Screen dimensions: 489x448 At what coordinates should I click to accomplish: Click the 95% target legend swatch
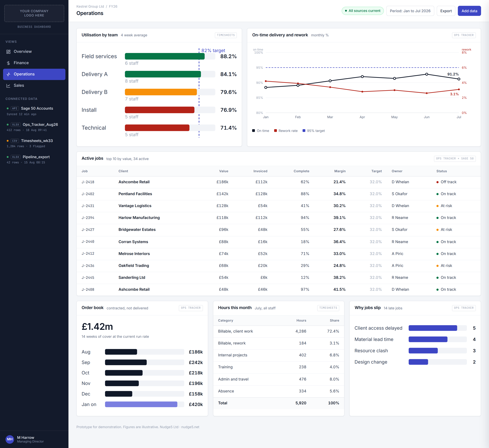point(304,131)
